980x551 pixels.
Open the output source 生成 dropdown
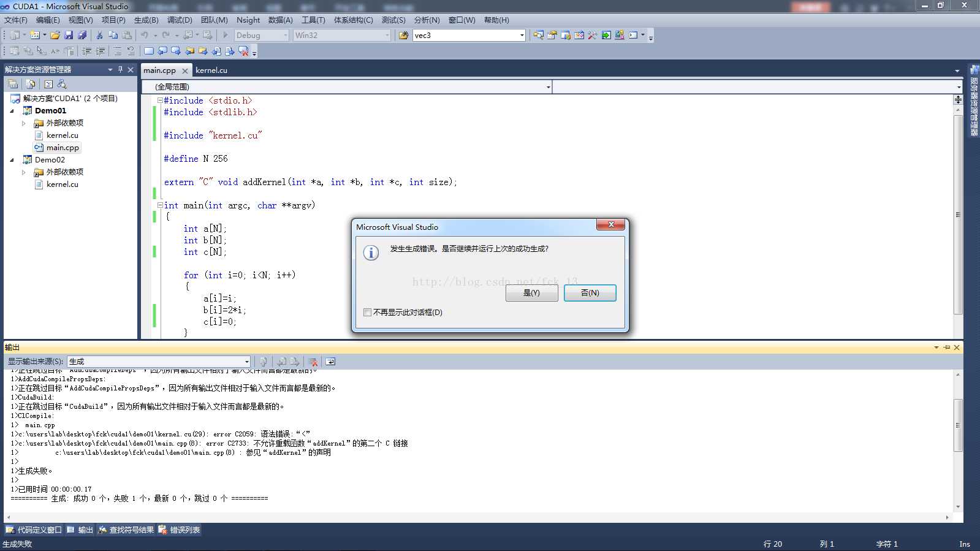tap(159, 362)
